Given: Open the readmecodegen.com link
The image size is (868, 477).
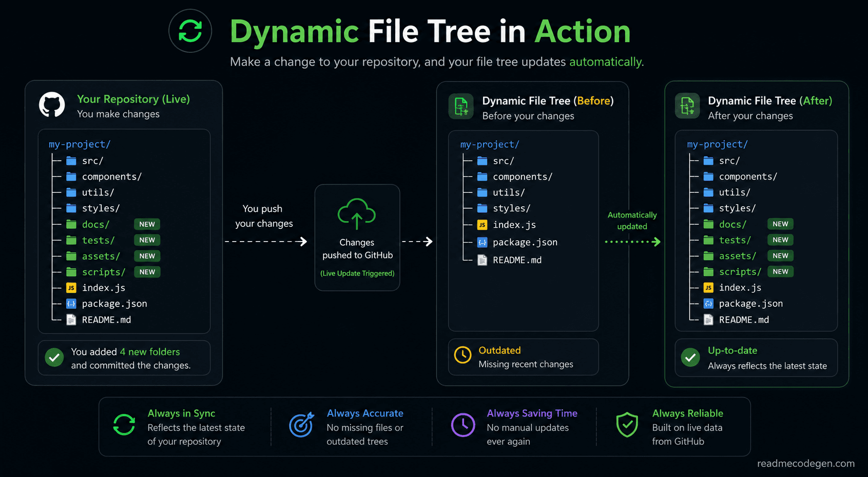Looking at the screenshot, I should coord(806,464).
